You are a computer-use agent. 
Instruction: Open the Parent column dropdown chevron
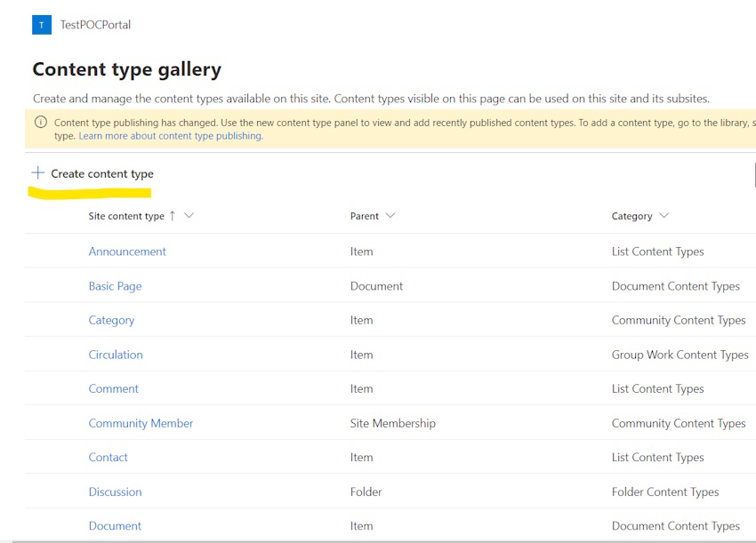pos(390,216)
